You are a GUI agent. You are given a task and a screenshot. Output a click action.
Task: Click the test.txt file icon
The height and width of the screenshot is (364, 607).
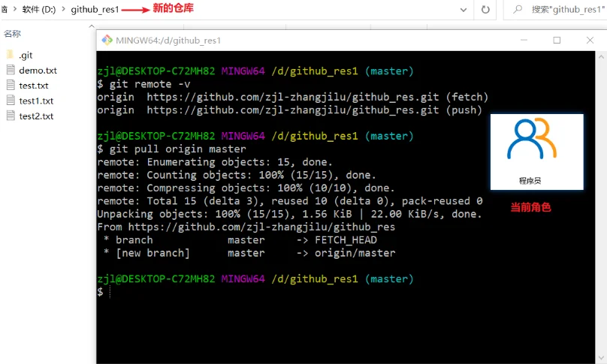pyautogui.click(x=10, y=86)
